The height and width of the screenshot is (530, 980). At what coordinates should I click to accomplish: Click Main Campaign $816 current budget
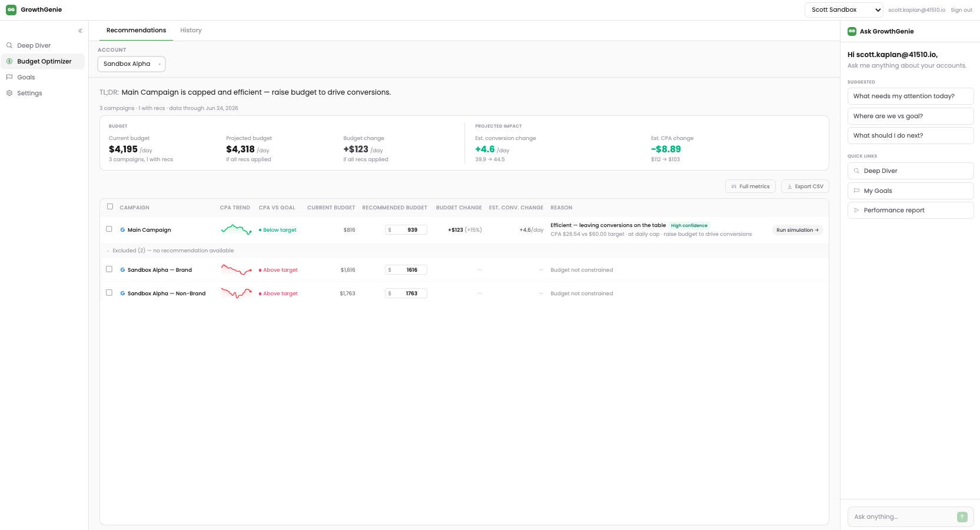tap(350, 230)
